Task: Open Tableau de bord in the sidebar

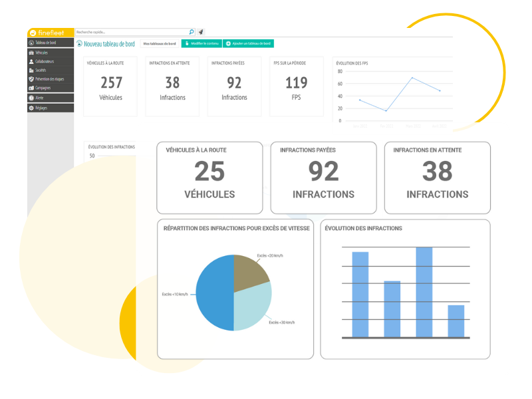Action: (x=46, y=43)
